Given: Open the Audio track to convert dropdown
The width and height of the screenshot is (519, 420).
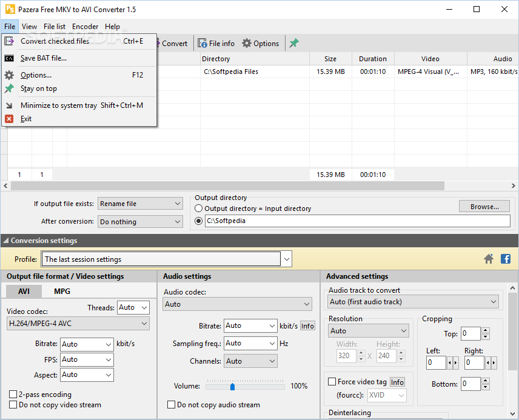Looking at the screenshot, I should click(414, 302).
